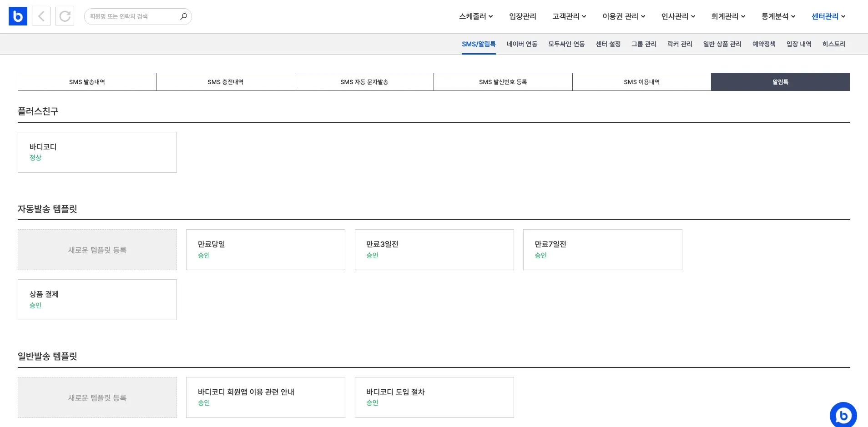Focus the member name search field
The width and height of the screenshot is (868, 427).
tap(132, 16)
